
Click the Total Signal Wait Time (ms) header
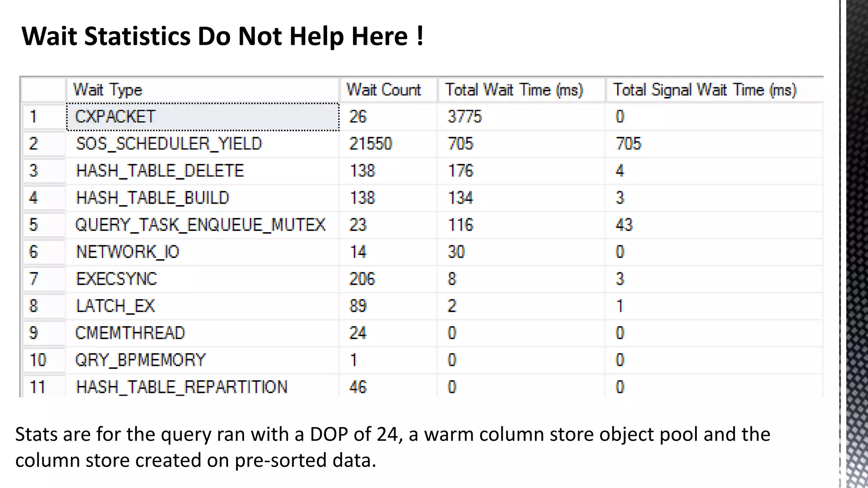click(715, 90)
